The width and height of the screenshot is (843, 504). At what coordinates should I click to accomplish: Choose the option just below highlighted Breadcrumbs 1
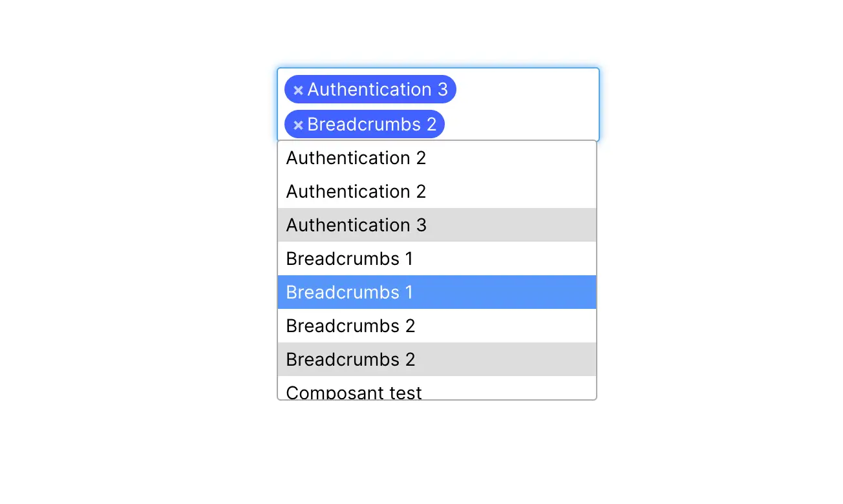pos(437,326)
